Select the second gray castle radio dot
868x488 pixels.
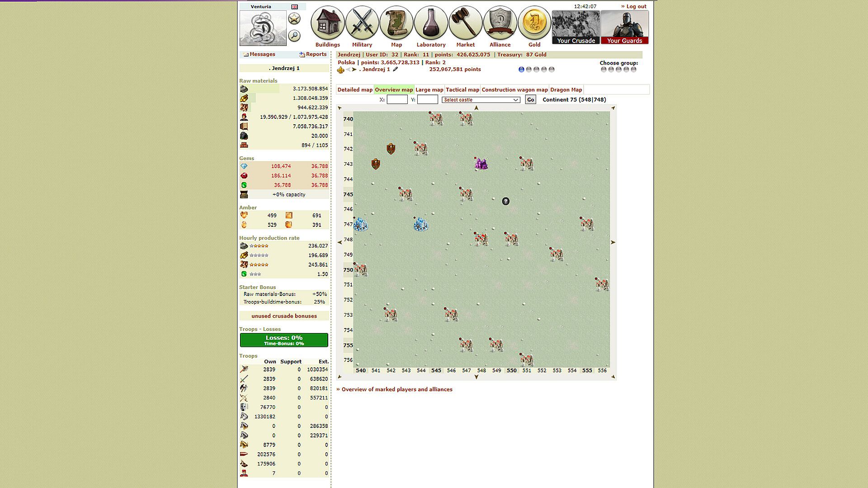529,70
